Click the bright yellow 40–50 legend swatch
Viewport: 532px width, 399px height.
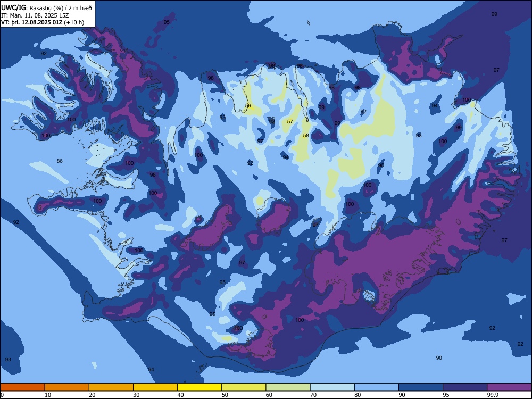pos(199,387)
